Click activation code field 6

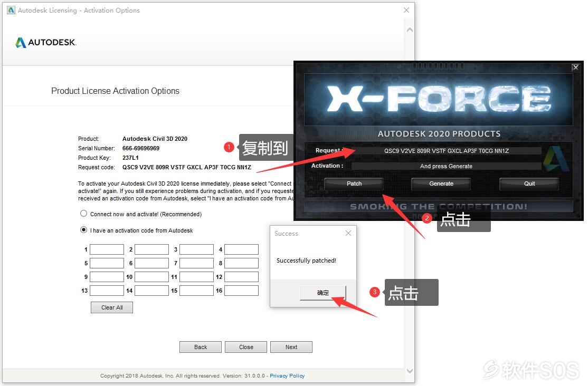151,263
